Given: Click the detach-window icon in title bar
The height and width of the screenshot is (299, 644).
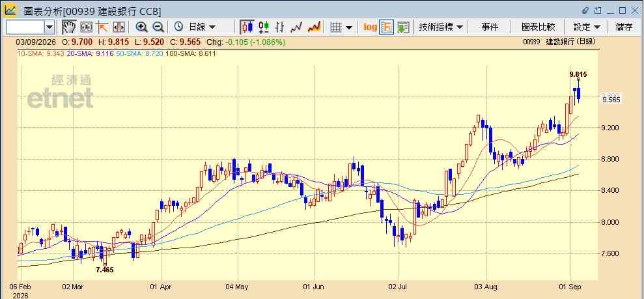Looking at the screenshot, I should tap(598, 10).
